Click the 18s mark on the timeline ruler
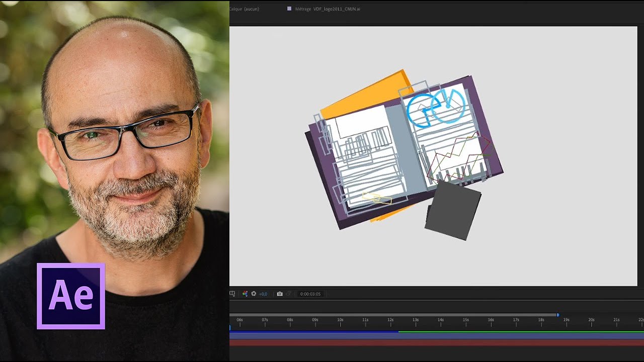The width and height of the screenshot is (644, 362). pos(541,320)
